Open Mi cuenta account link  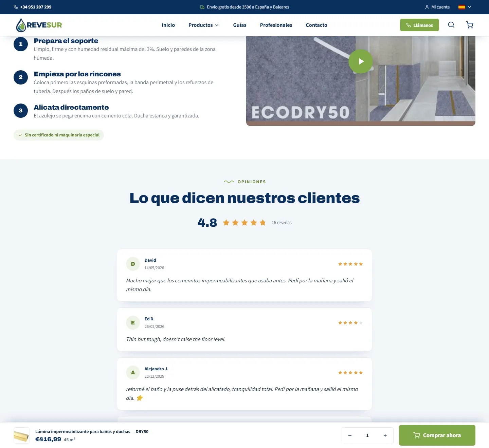click(x=437, y=7)
